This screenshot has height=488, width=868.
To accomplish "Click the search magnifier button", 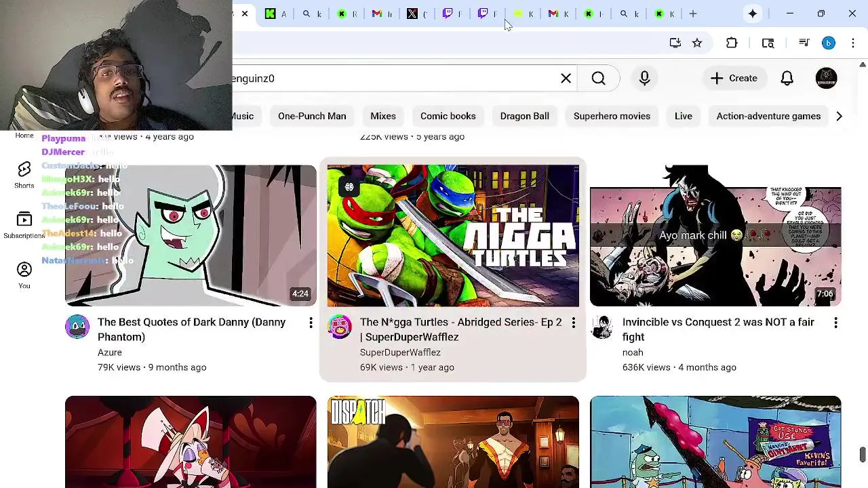I will pyautogui.click(x=598, y=78).
